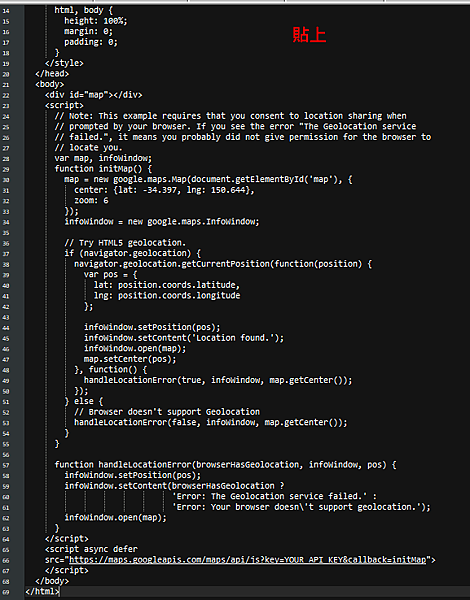Click the <div id="map"> line
Viewport: 470px width, 600px height.
coord(93,95)
